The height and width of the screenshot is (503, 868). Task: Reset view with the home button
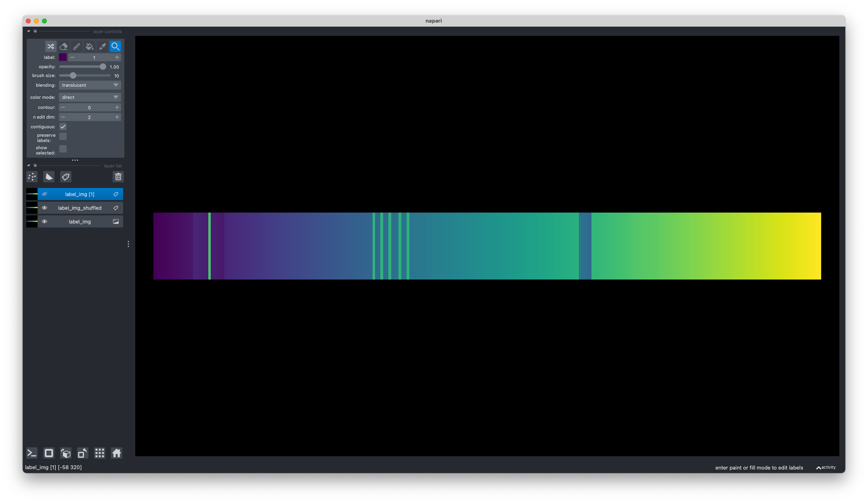tap(117, 453)
